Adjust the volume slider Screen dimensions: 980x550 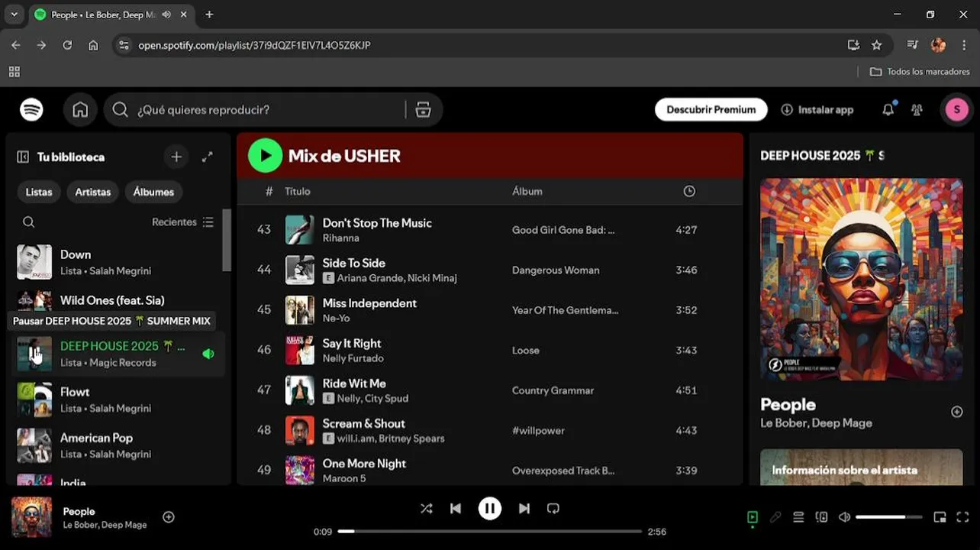click(x=888, y=517)
